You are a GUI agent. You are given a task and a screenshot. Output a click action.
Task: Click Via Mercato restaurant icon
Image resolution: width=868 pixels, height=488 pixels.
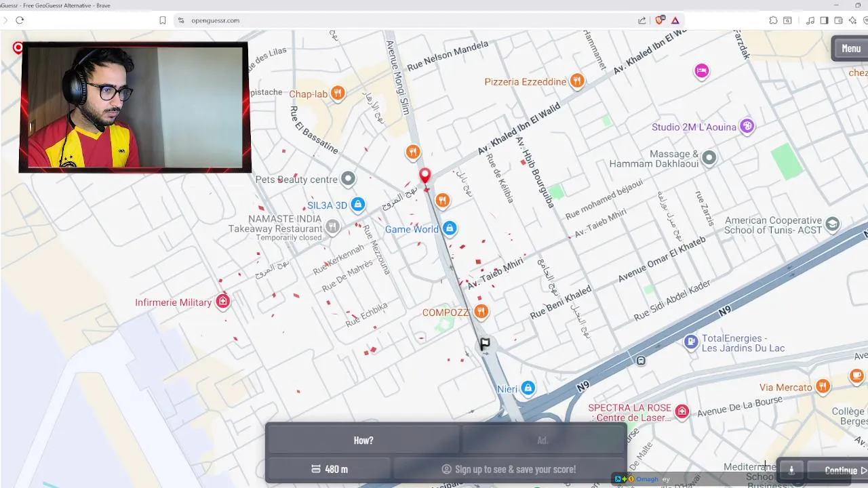click(x=823, y=386)
